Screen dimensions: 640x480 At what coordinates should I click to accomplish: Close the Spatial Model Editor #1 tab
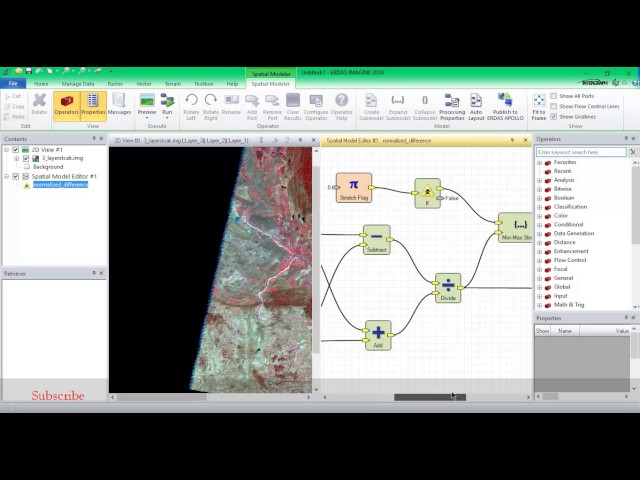(526, 140)
